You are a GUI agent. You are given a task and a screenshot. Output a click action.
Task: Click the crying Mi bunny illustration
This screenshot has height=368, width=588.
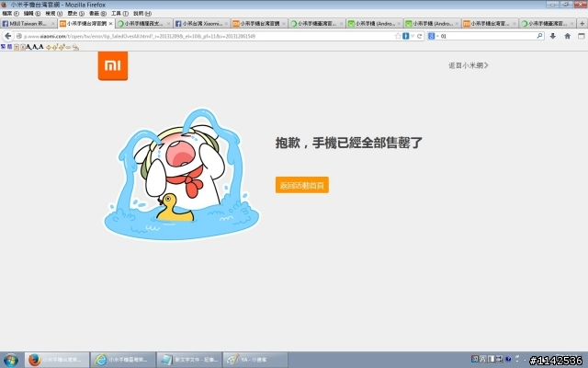coord(182,174)
